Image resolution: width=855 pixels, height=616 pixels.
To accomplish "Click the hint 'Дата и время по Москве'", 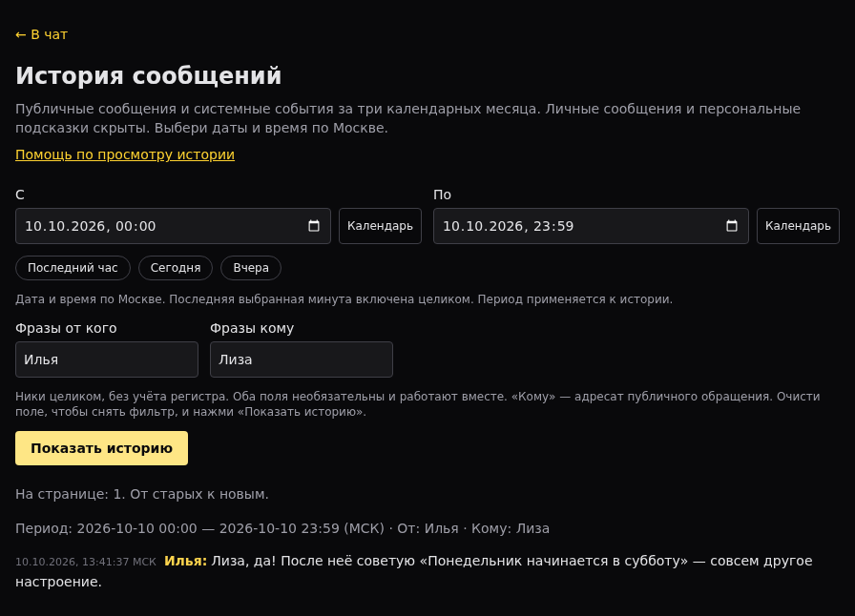I will click(90, 299).
